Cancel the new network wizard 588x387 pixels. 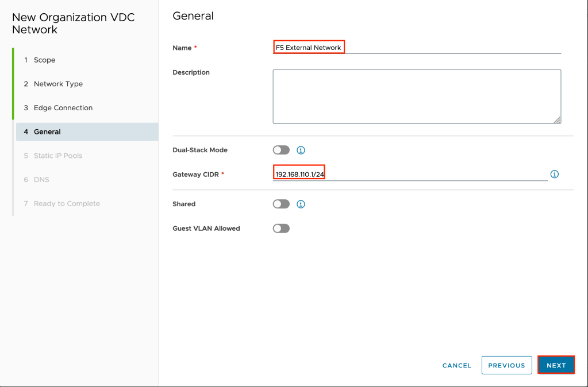(457, 365)
